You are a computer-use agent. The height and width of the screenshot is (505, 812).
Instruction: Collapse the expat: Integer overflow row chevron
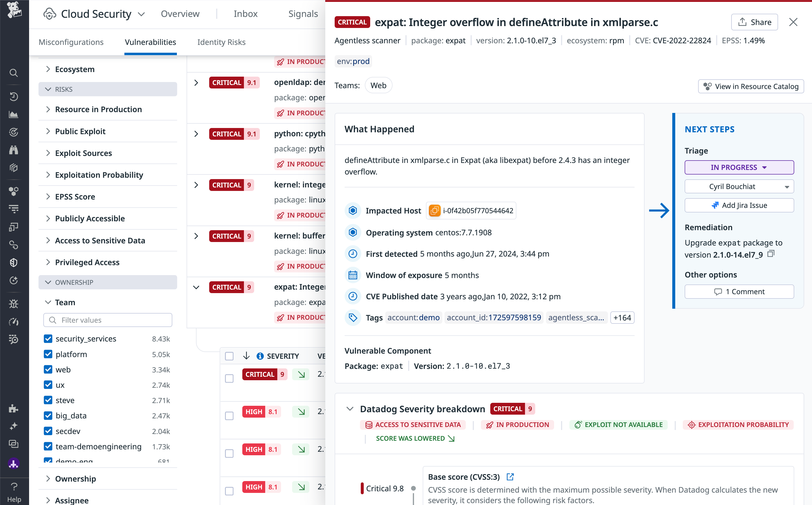(197, 287)
